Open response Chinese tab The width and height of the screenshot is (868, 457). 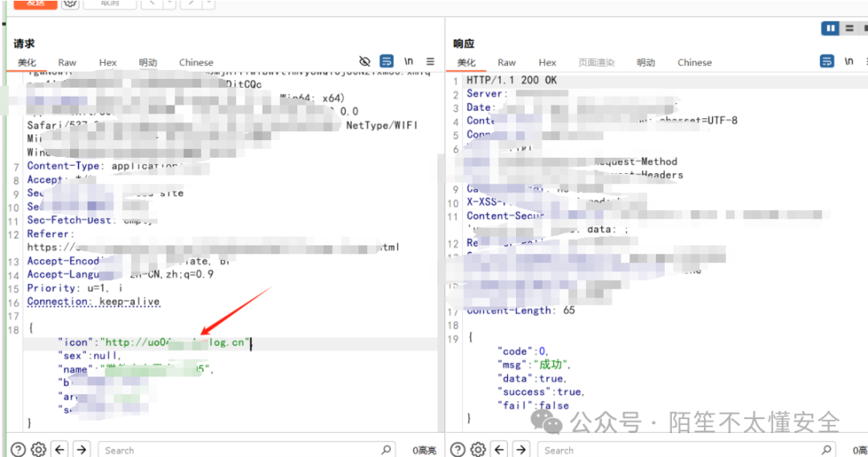pyautogui.click(x=694, y=63)
